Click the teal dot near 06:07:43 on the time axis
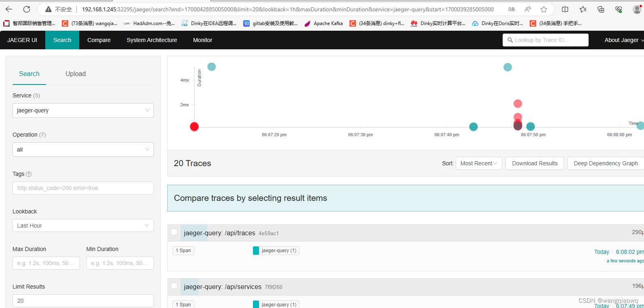 (474, 127)
